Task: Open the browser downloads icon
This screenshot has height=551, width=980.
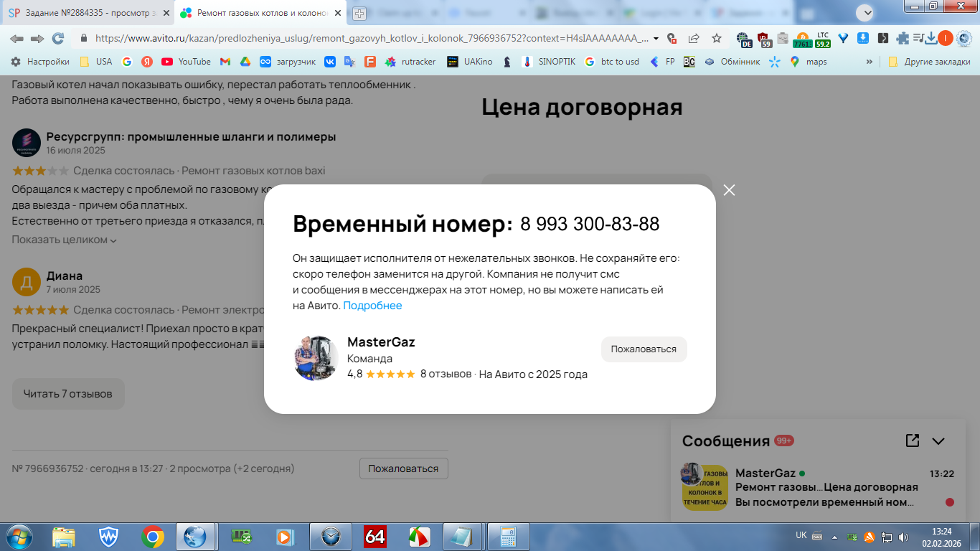Action: pos(930,39)
